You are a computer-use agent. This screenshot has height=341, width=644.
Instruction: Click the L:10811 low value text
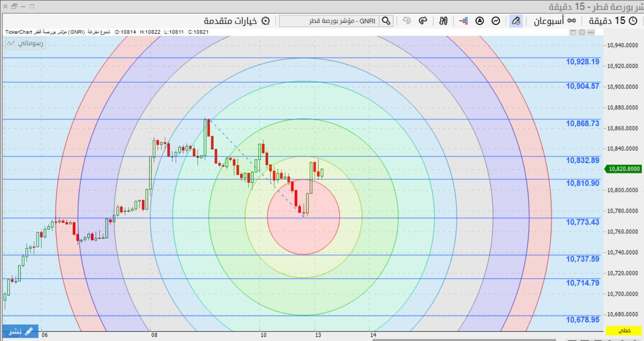[174, 32]
